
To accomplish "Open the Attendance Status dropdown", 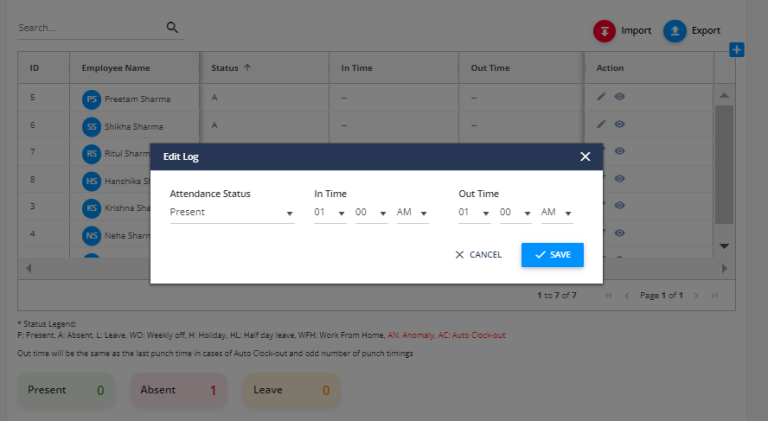I will (x=231, y=213).
